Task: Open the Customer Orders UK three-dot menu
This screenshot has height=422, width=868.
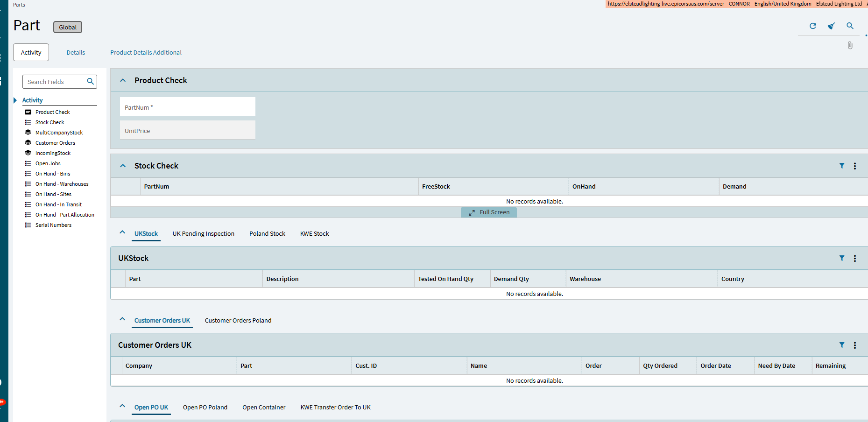Action: (855, 345)
